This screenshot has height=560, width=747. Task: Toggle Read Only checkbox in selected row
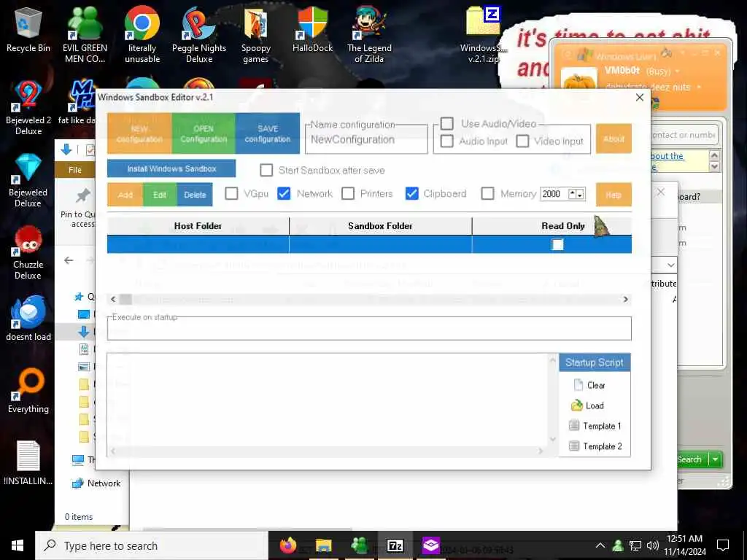point(557,244)
